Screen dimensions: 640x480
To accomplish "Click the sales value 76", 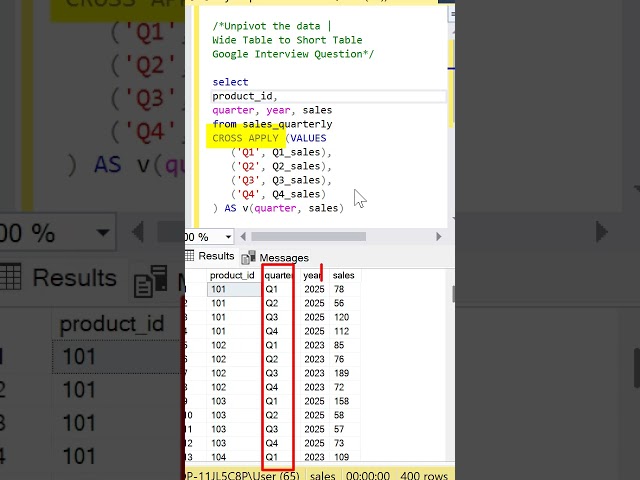I will pos(339,359).
